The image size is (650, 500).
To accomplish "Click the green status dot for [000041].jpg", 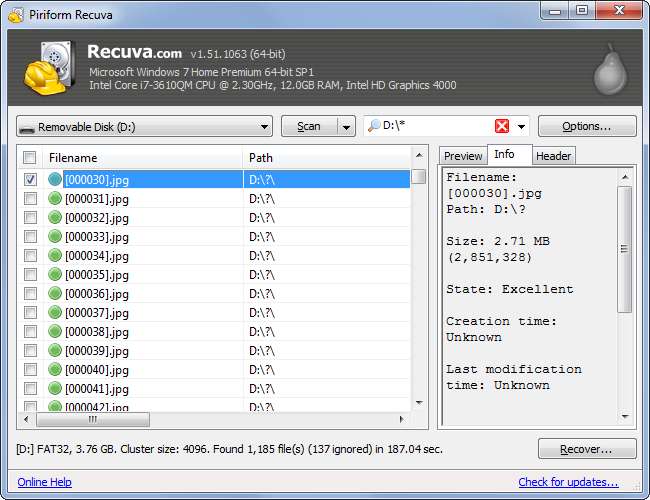I will click(x=55, y=388).
